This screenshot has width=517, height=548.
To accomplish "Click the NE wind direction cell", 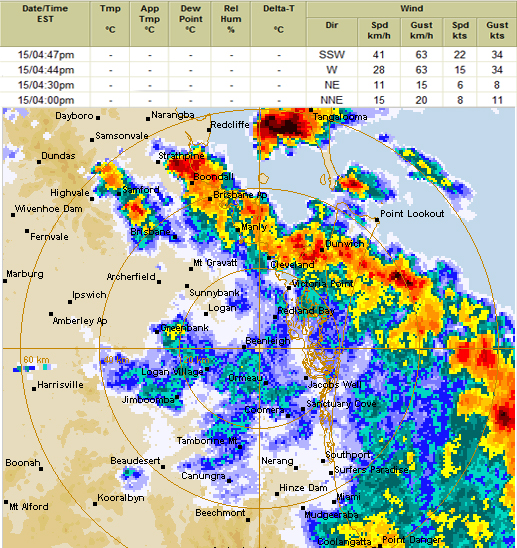I will (332, 85).
